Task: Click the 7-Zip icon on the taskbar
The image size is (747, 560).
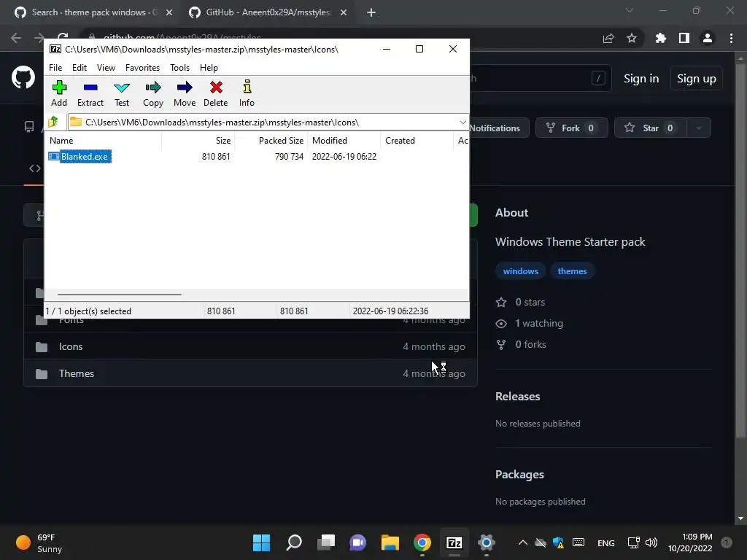Action: tap(454, 542)
